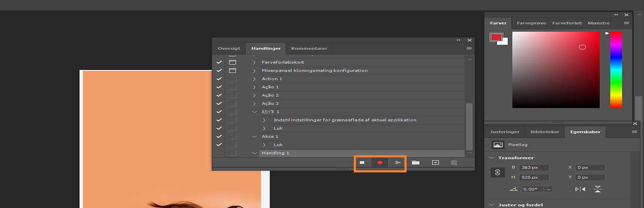644x208 pixels.
Task: Open the Mønstre tab
Action: 598,23
